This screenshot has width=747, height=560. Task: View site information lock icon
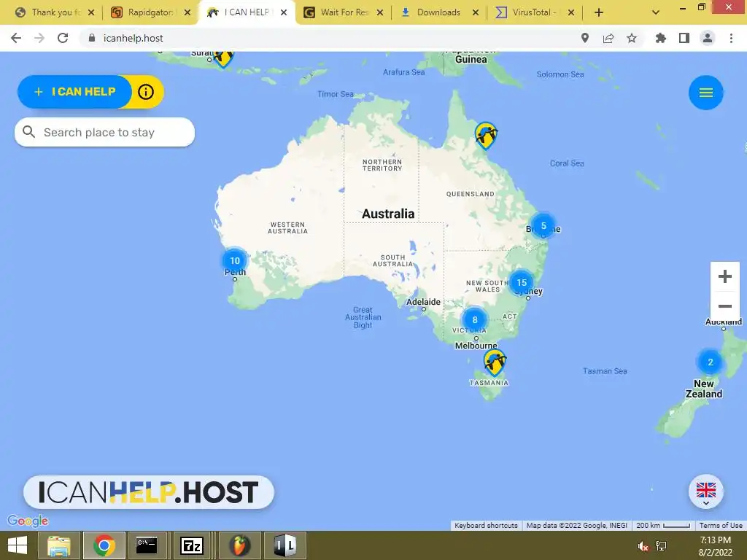click(x=92, y=38)
